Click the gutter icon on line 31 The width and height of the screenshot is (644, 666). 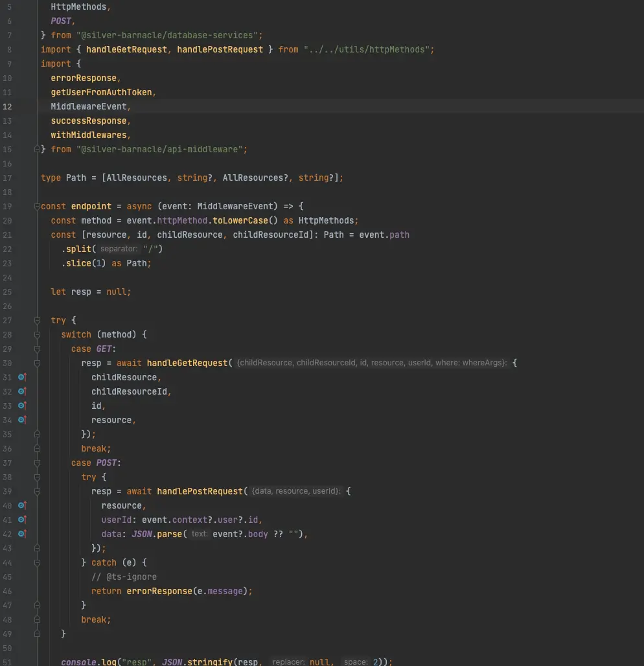(22, 377)
